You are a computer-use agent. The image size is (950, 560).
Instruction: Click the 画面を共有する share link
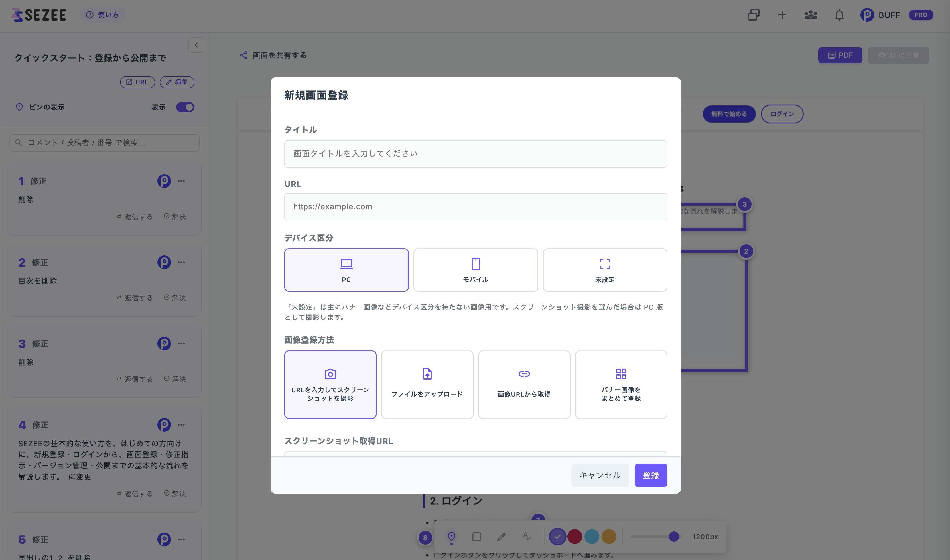click(273, 56)
